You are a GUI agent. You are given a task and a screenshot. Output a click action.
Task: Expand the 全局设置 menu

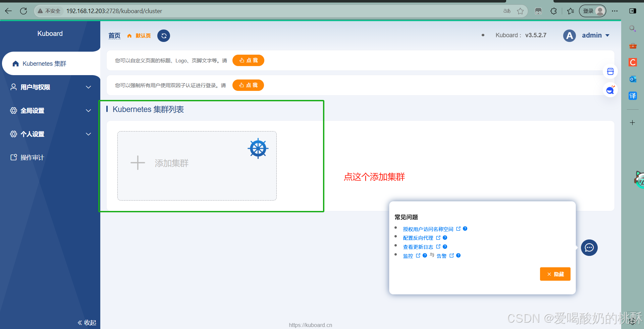pyautogui.click(x=51, y=111)
